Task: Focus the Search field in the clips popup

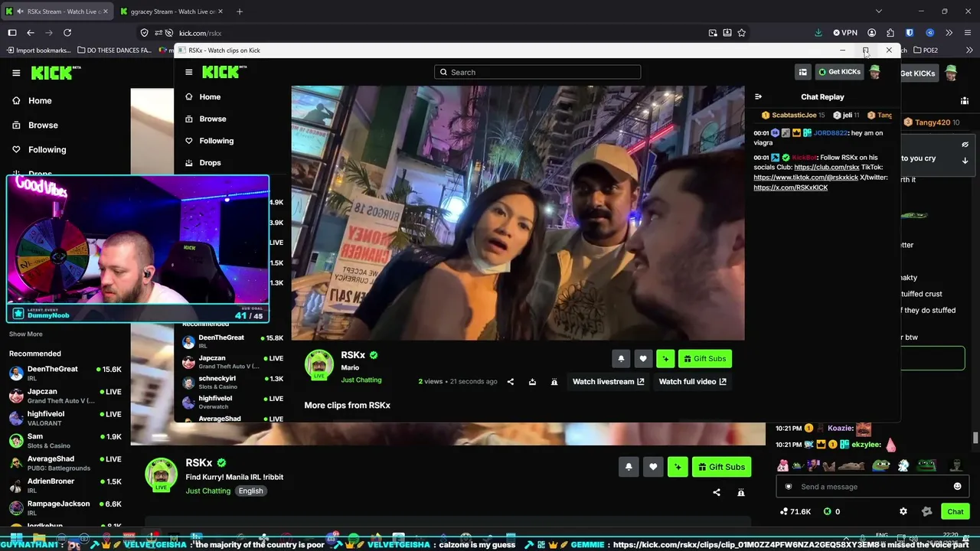Action: point(537,72)
